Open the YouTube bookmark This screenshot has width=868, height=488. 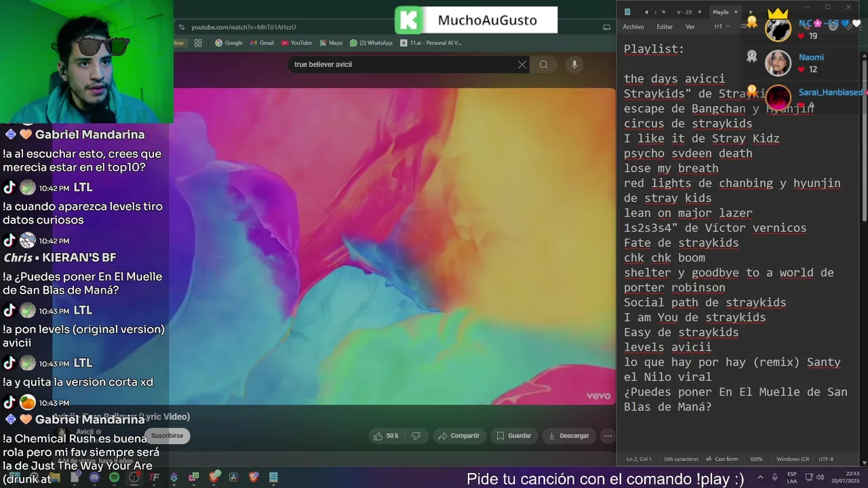pos(296,43)
